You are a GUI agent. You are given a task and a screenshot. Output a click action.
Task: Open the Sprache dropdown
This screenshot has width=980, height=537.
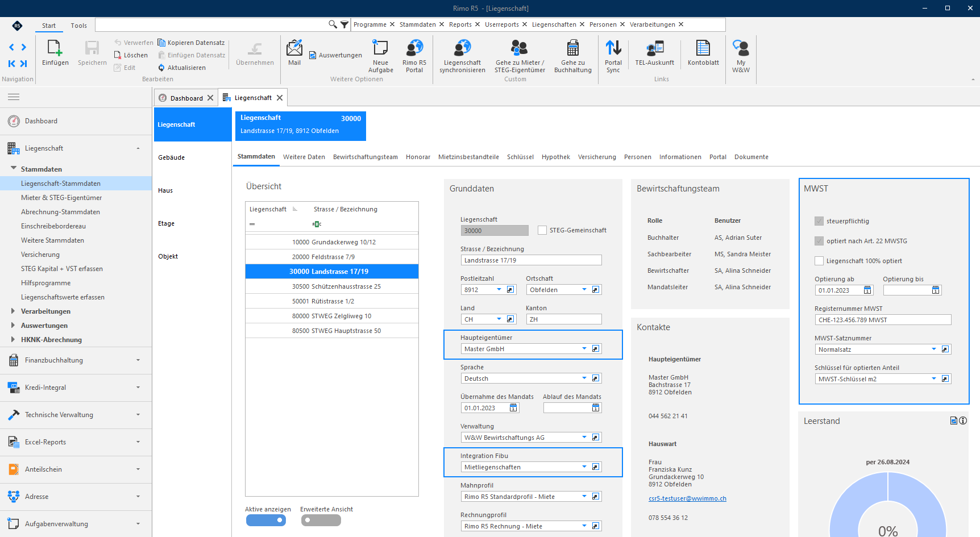[584, 378]
